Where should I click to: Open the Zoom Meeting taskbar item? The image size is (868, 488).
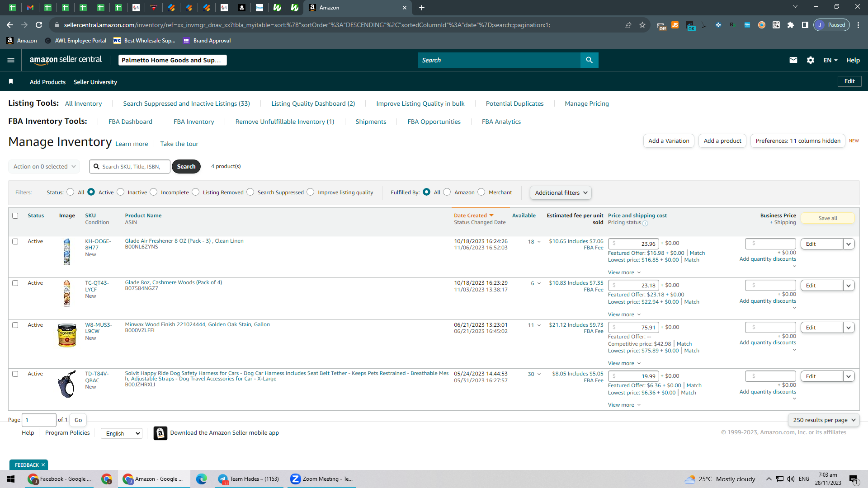[321, 479]
